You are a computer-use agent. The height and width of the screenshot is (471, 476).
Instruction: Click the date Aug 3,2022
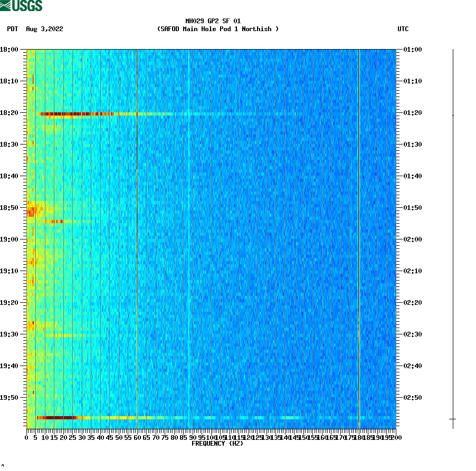click(44, 30)
